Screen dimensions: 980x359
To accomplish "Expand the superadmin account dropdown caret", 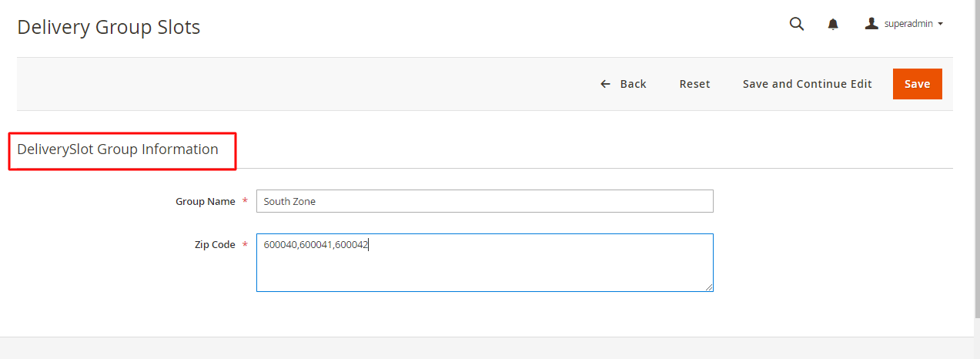I will (940, 24).
